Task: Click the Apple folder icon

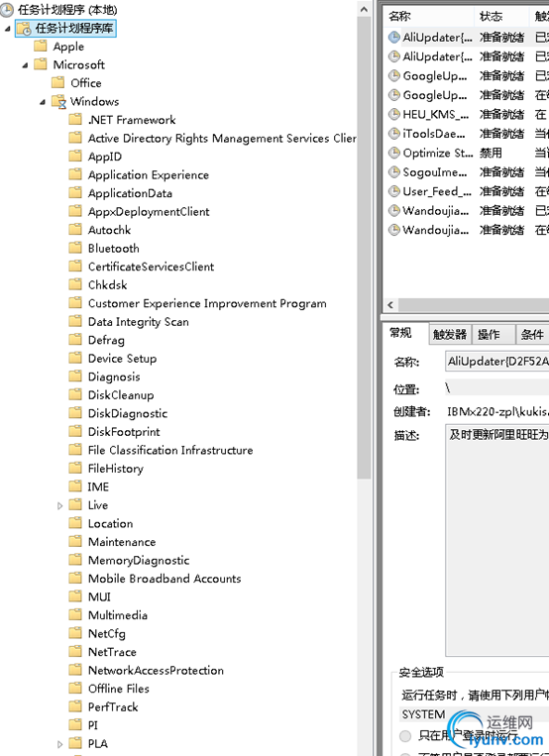Action: coord(41,47)
